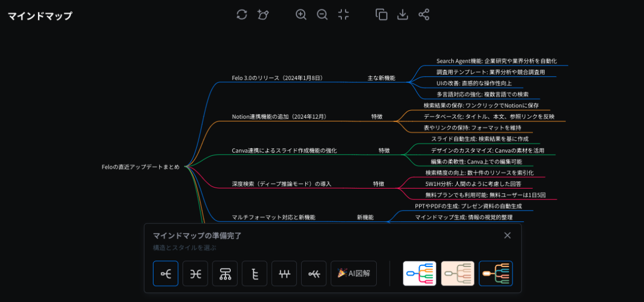Download the mind map

pos(402,15)
